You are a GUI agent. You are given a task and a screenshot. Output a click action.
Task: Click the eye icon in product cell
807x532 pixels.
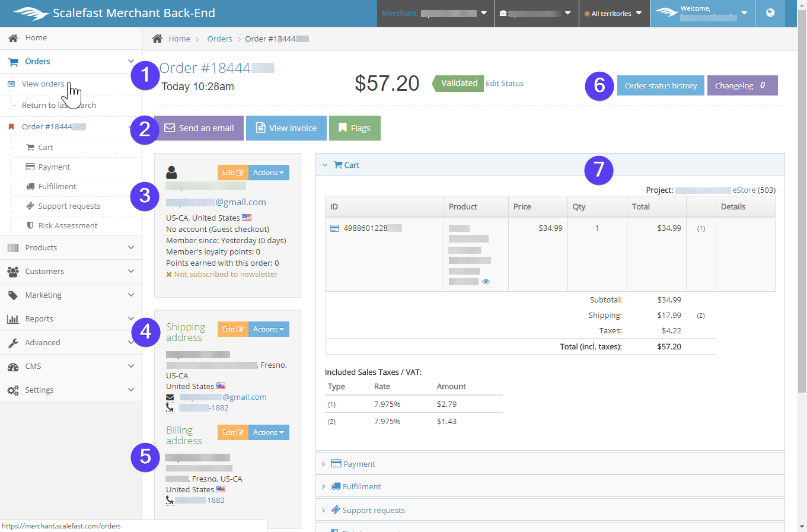(486, 282)
